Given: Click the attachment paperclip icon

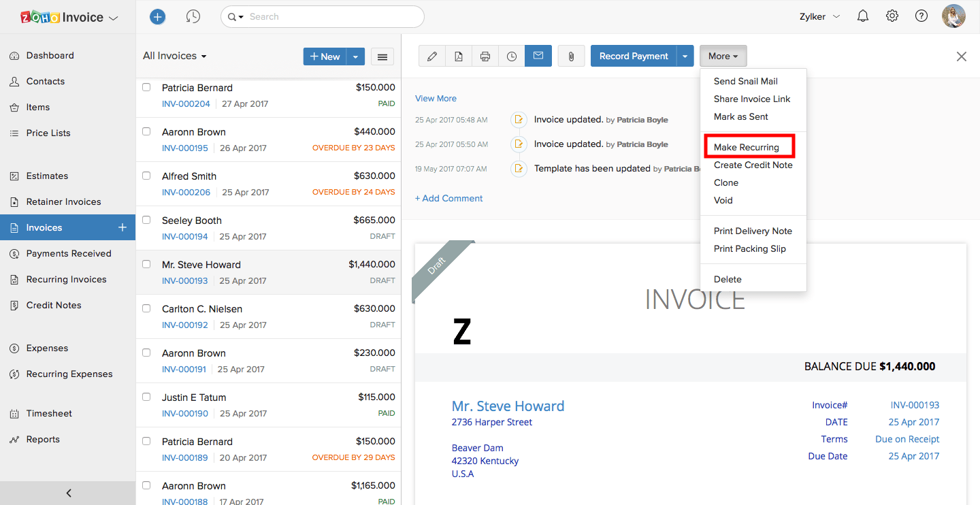Looking at the screenshot, I should tap(571, 56).
